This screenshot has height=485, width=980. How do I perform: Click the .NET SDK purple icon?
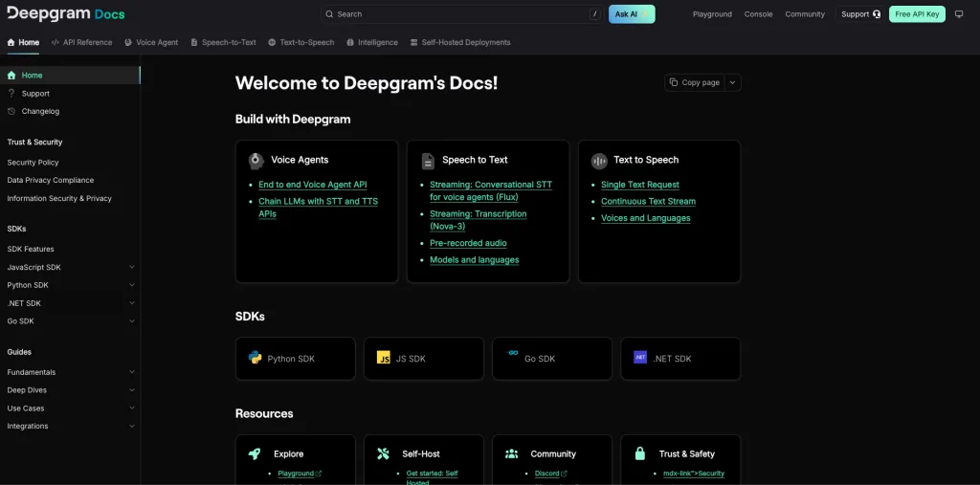pyautogui.click(x=640, y=358)
